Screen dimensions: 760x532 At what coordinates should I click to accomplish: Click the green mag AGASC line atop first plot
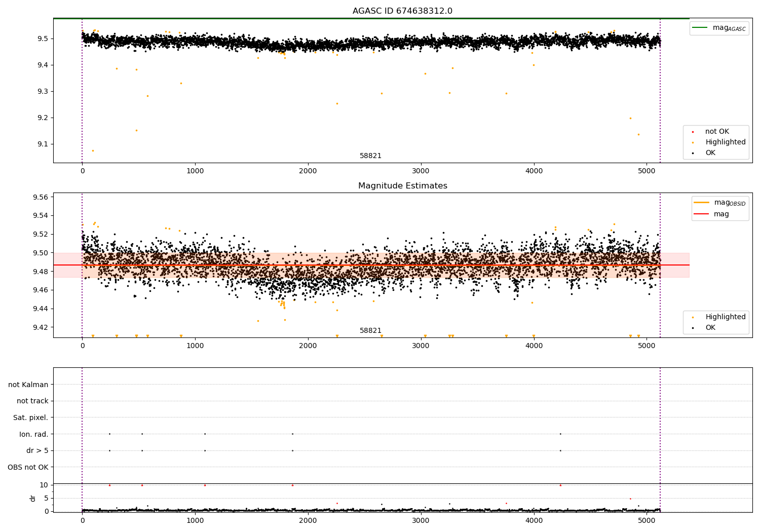[x=371, y=18]
